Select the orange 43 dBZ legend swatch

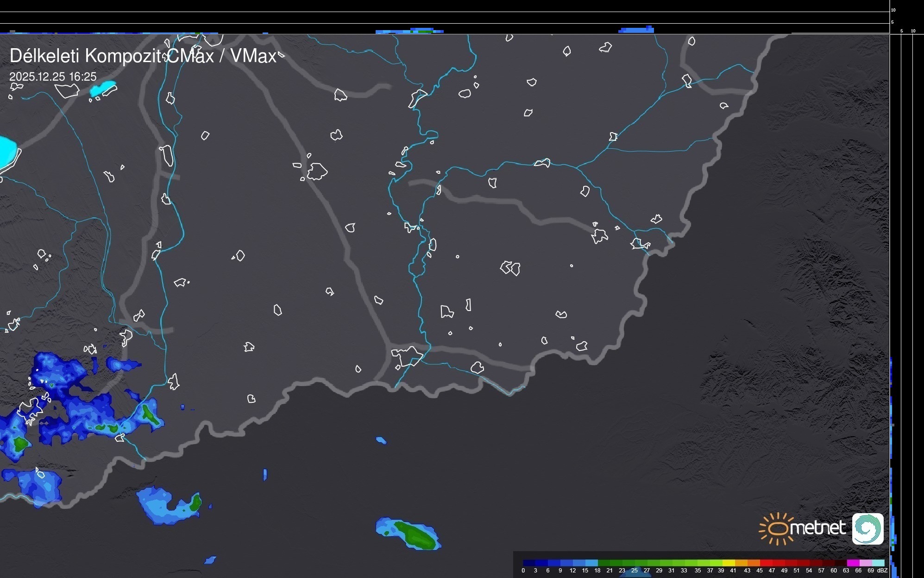(753, 563)
